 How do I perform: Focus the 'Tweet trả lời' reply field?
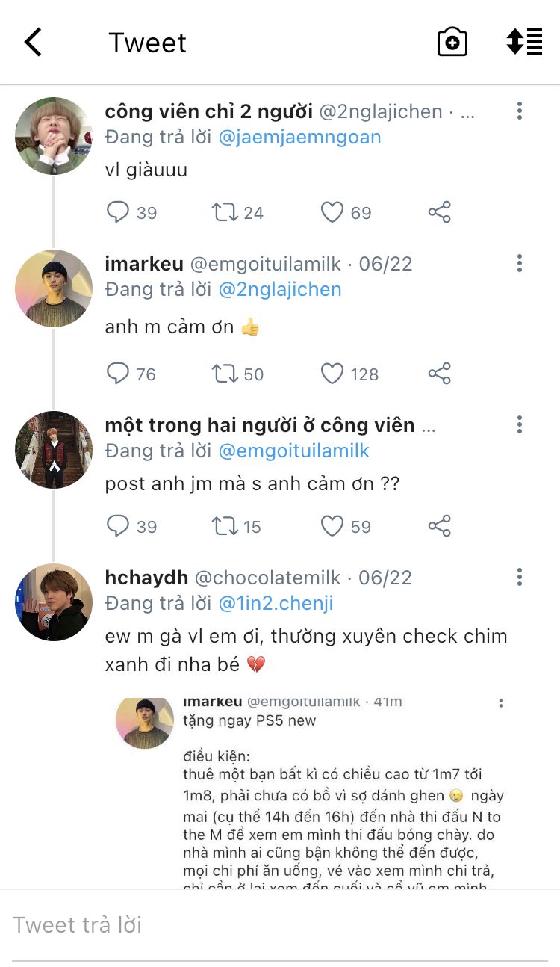click(280, 925)
